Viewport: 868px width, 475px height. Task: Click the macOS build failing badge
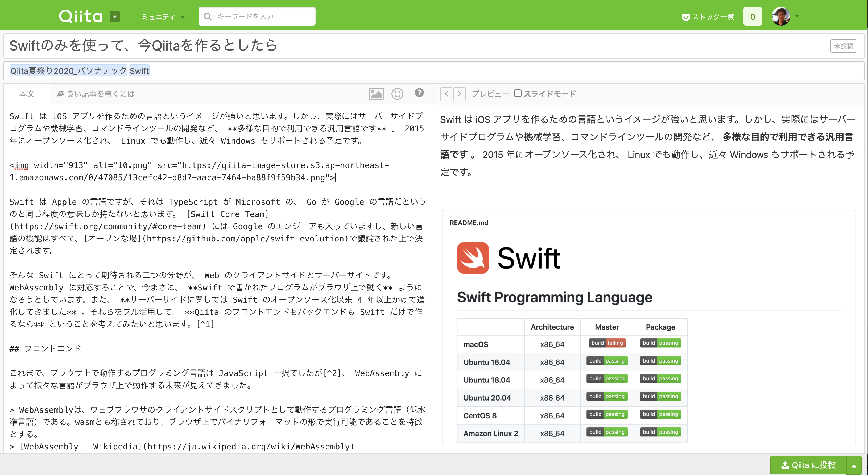(x=607, y=343)
